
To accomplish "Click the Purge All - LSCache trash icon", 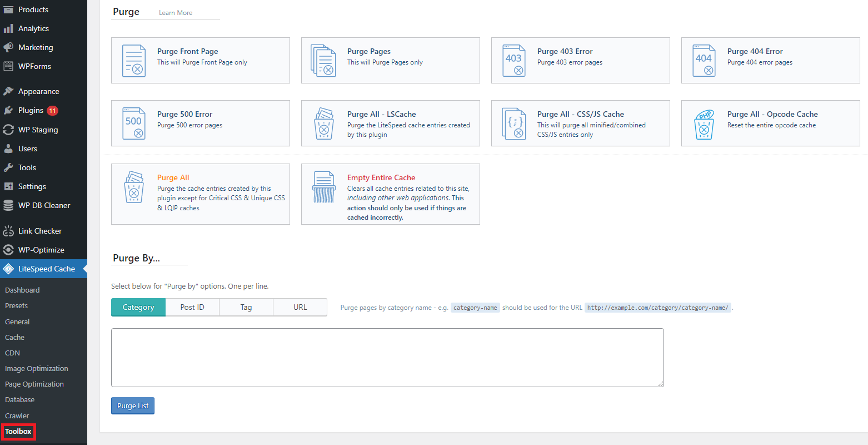I will [324, 123].
